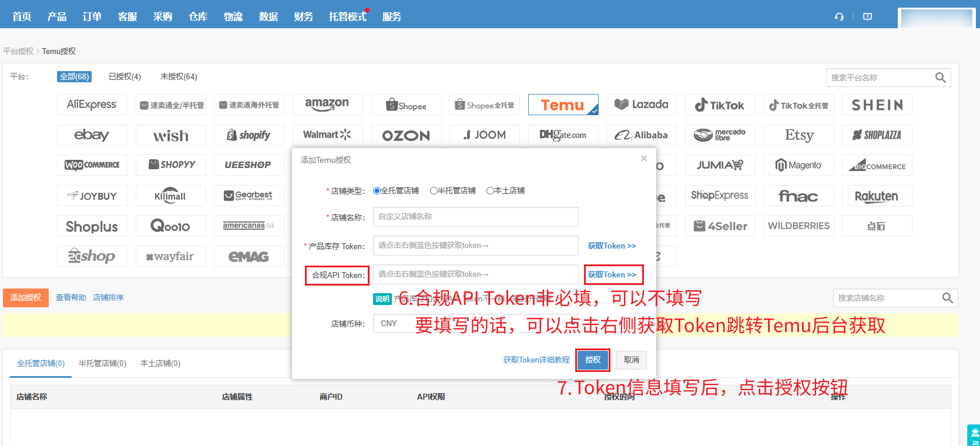Select the fnac platform logo
Viewport: 980px width, 446px height.
[798, 196]
